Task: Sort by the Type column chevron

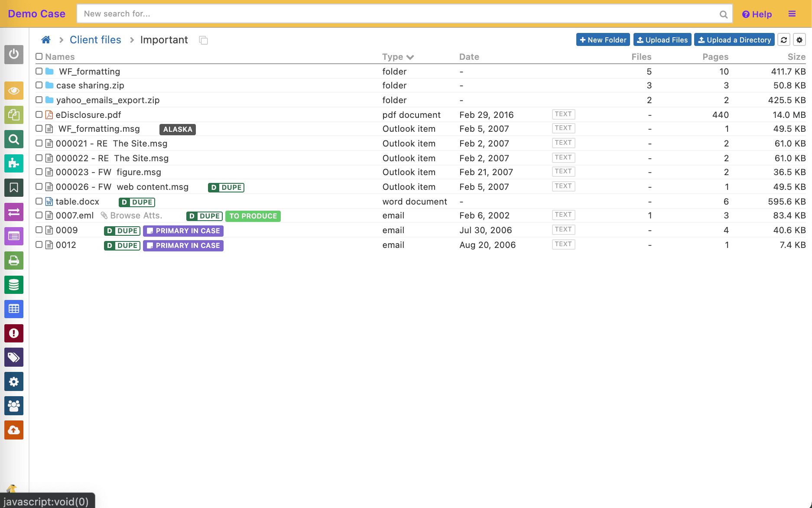Action: pyautogui.click(x=410, y=57)
